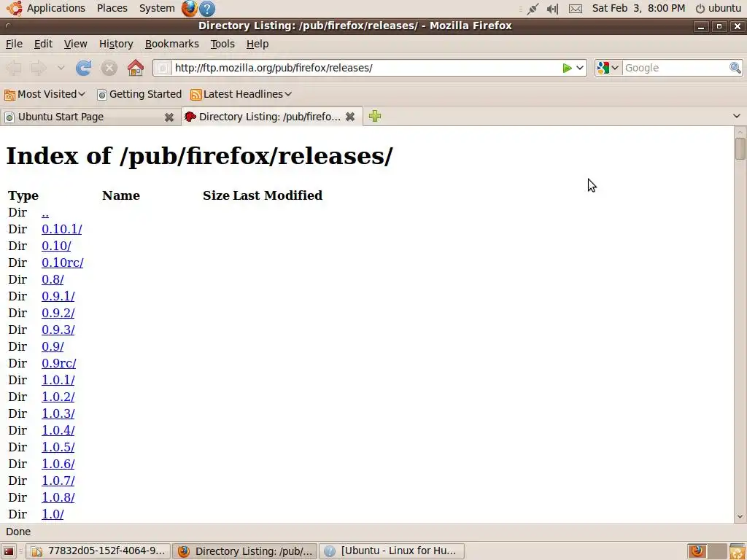The height and width of the screenshot is (560, 747).
Task: Click in the Google search box
Action: (675, 68)
